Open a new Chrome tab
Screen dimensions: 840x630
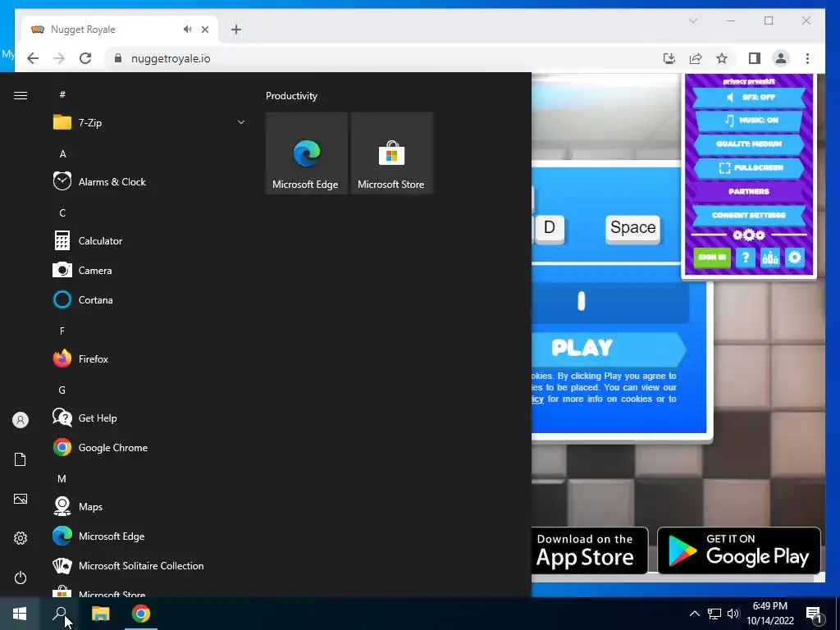(236, 30)
